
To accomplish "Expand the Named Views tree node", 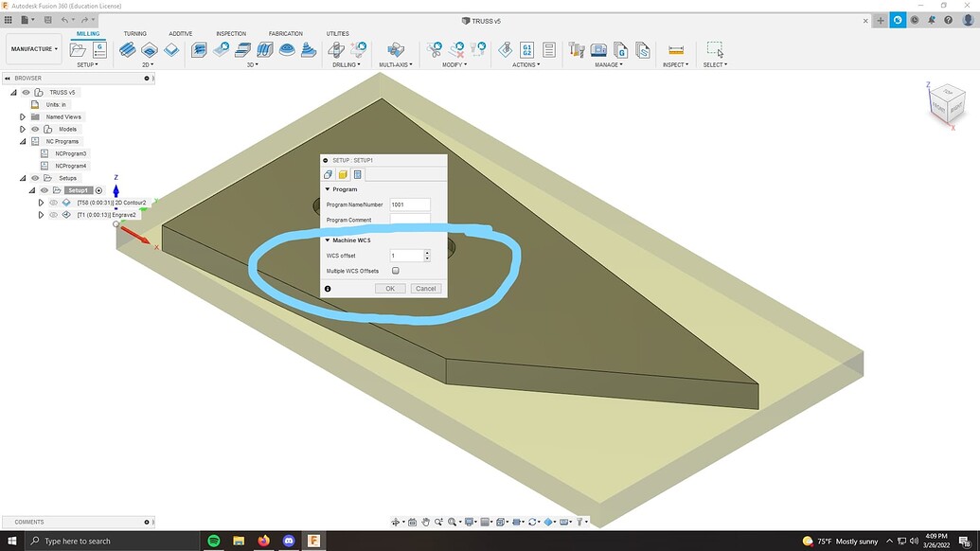I will [x=23, y=116].
